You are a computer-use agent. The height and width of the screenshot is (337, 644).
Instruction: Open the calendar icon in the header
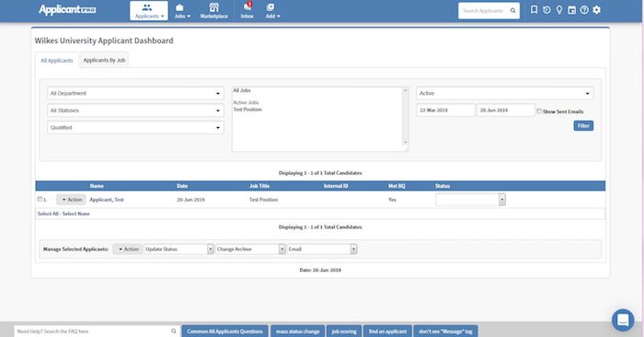click(571, 10)
